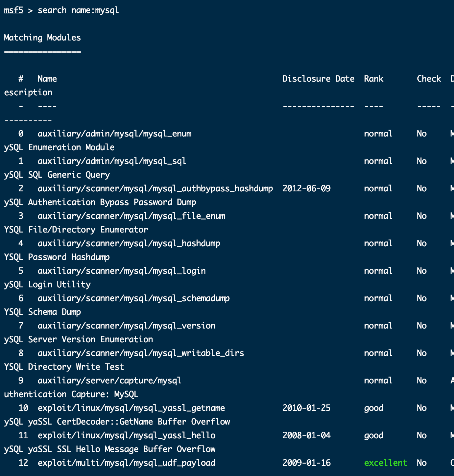Click the date 2008-01-04
The image size is (454, 476).
(307, 436)
